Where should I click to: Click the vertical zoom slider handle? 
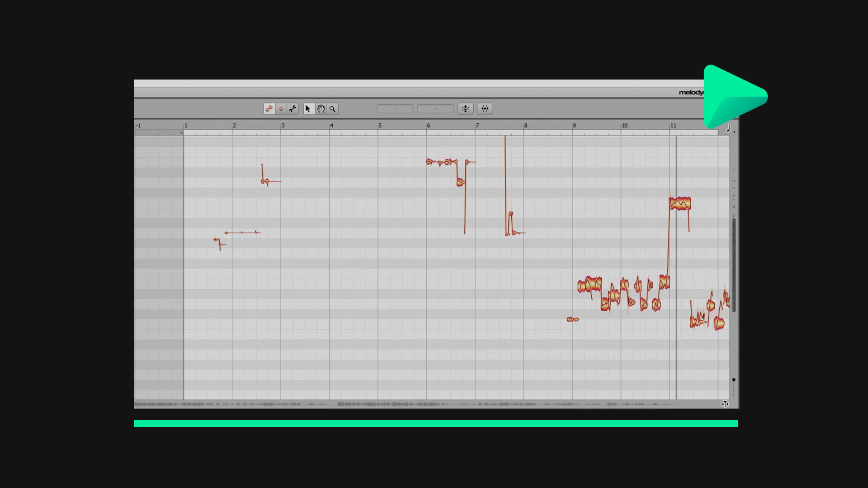734,380
